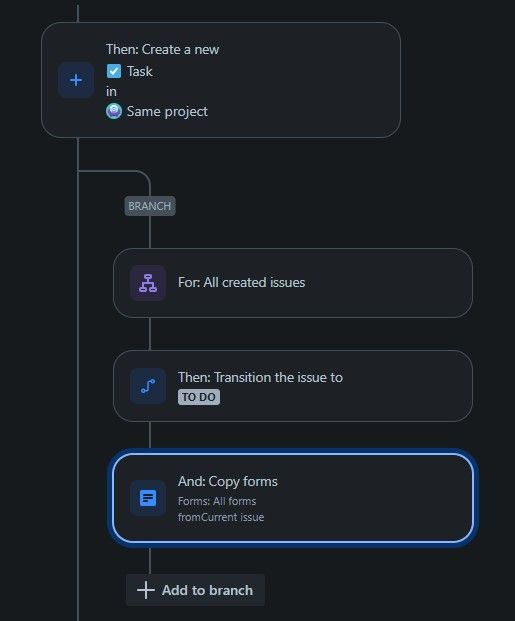The width and height of the screenshot is (515, 621).
Task: Select the And: Copy forms action card
Action: tap(293, 498)
